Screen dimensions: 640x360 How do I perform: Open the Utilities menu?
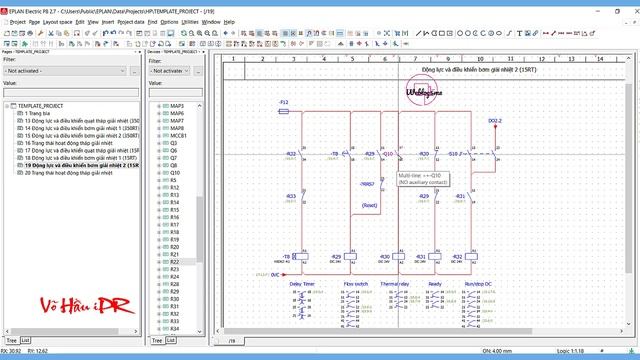190,22
